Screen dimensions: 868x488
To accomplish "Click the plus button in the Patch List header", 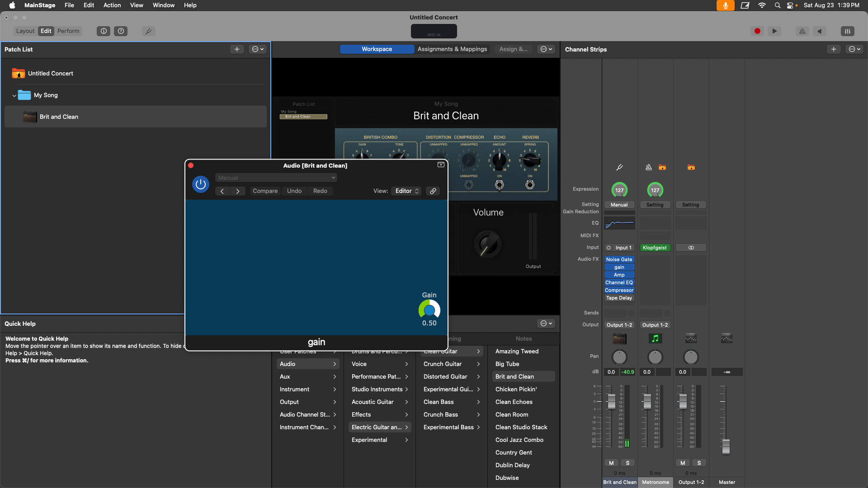I will 237,49.
